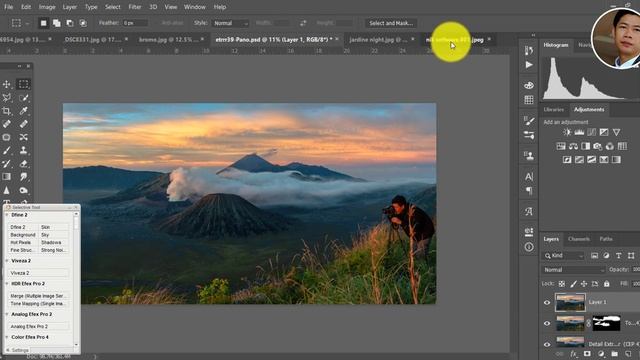Open the History panel icon

[x=529, y=50]
